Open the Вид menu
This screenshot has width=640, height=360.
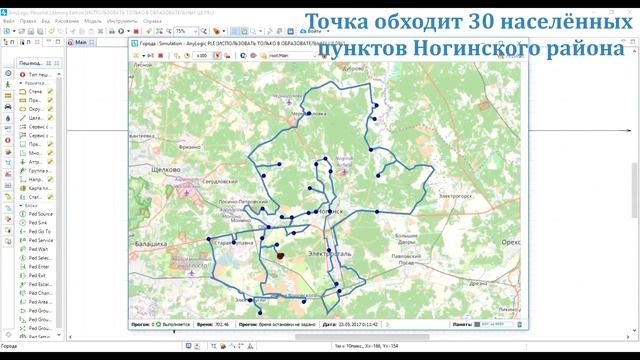click(46, 21)
